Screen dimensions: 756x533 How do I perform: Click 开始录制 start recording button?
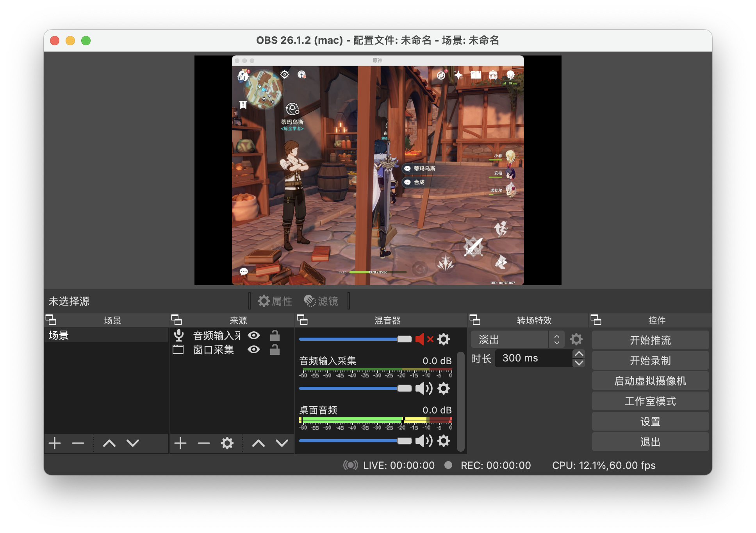point(650,360)
